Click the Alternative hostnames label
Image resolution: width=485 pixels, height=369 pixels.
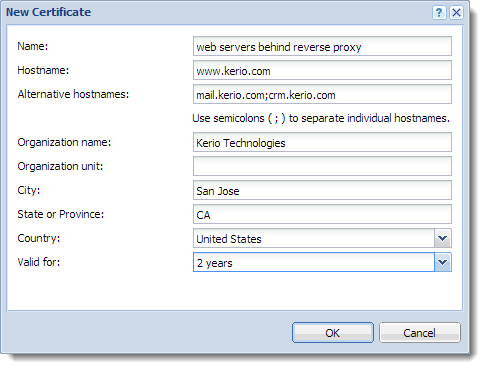click(73, 94)
